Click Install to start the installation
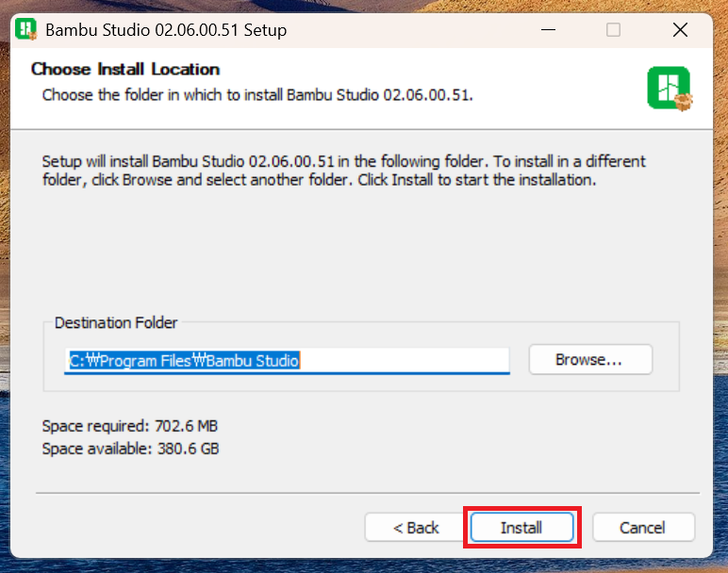This screenshot has height=573, width=728. point(521,528)
